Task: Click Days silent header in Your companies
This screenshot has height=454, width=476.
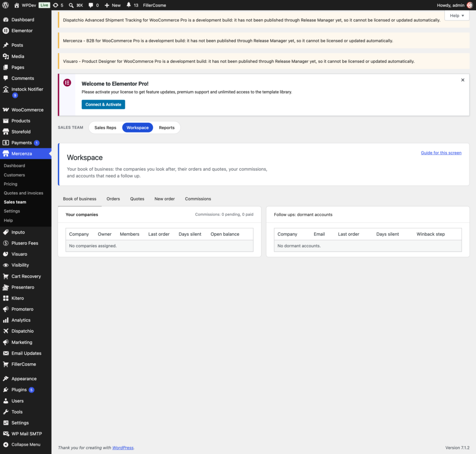Action: pyautogui.click(x=190, y=234)
